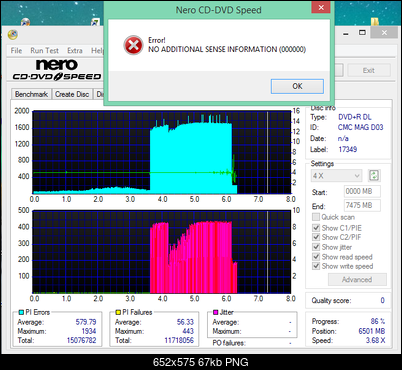The image size is (402, 370).
Task: Click PI Failures total 11718056
Action: (x=179, y=340)
